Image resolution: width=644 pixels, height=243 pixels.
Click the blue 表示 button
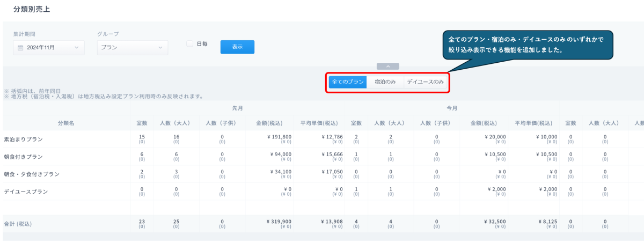point(237,47)
